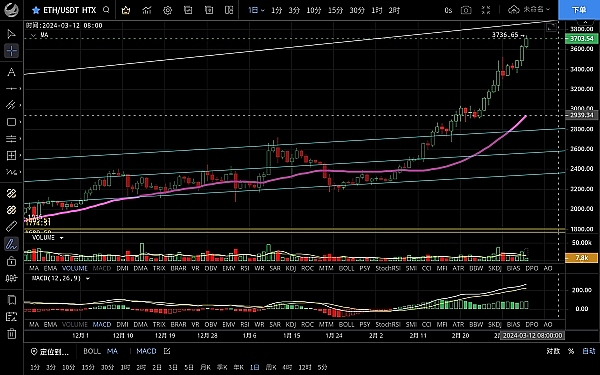This screenshot has width=600, height=375.
Task: Enter fullscreen with the expand arrows icon
Action: (x=486, y=10)
